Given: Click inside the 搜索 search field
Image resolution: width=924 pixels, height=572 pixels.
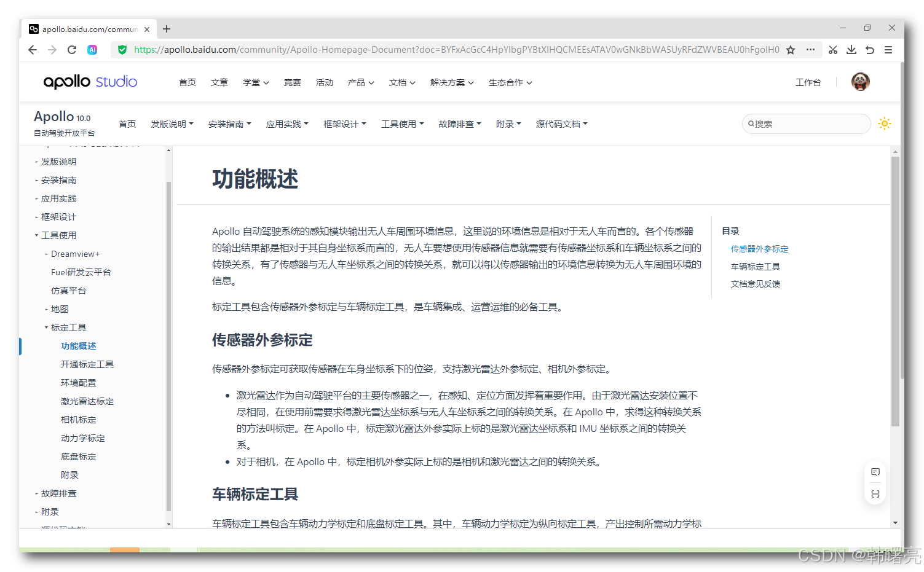Looking at the screenshot, I should 807,123.
